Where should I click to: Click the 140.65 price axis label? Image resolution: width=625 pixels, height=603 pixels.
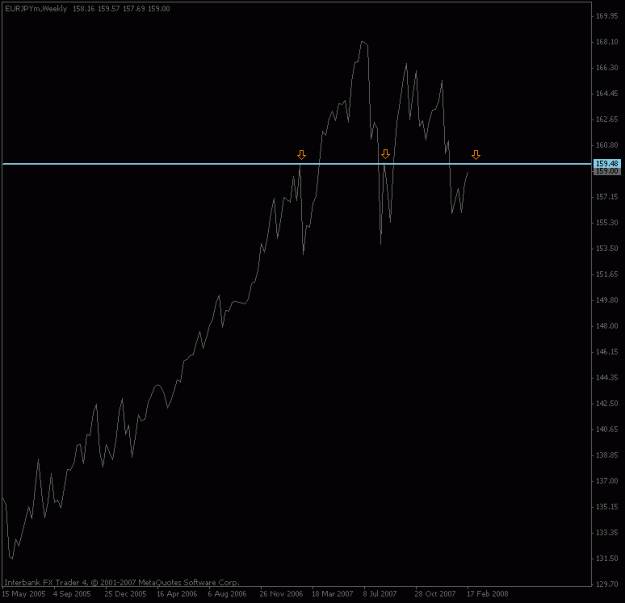pyautogui.click(x=607, y=429)
